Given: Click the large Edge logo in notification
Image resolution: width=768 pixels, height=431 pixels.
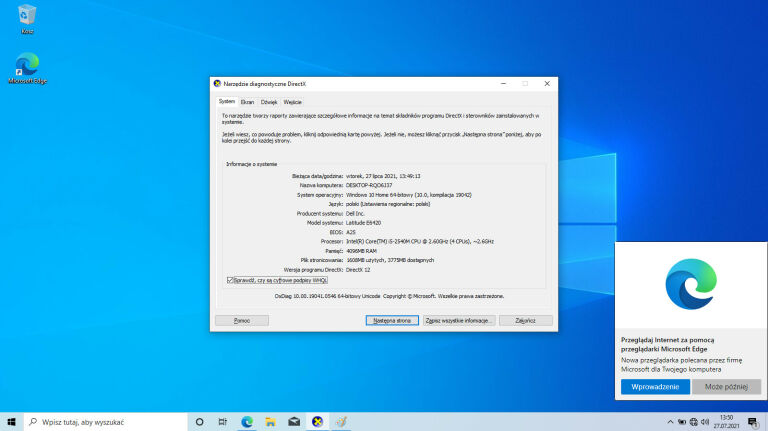Looking at the screenshot, I should [x=691, y=284].
